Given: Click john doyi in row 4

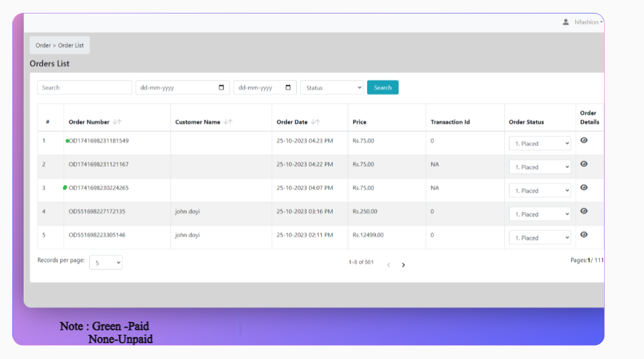Looking at the screenshot, I should [187, 212].
